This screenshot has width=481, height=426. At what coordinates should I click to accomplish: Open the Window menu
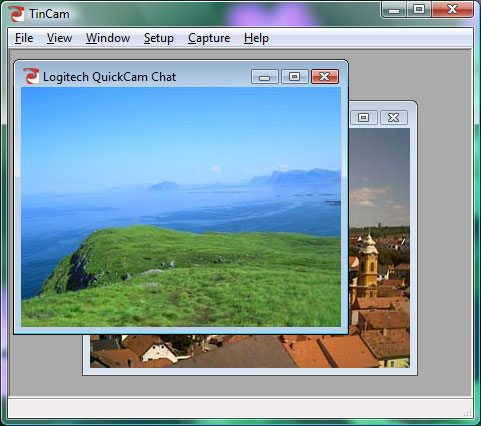(108, 38)
